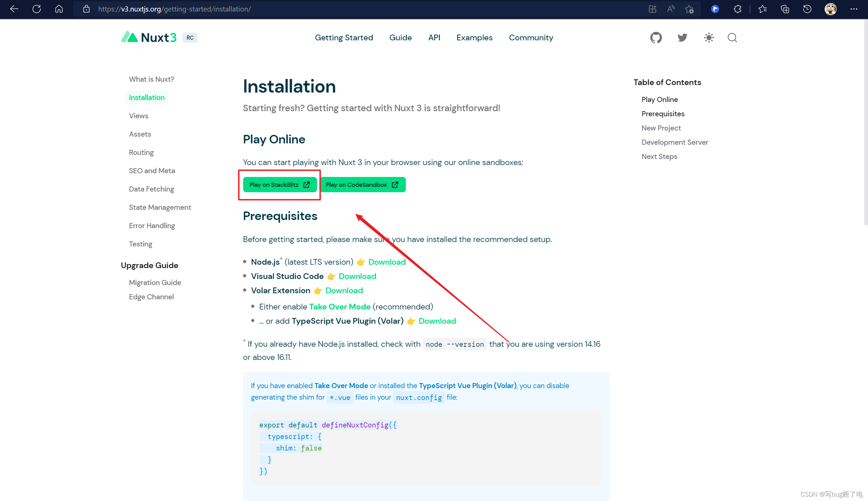Click the Play Online heading anchor
This screenshot has width=868, height=501.
point(274,139)
